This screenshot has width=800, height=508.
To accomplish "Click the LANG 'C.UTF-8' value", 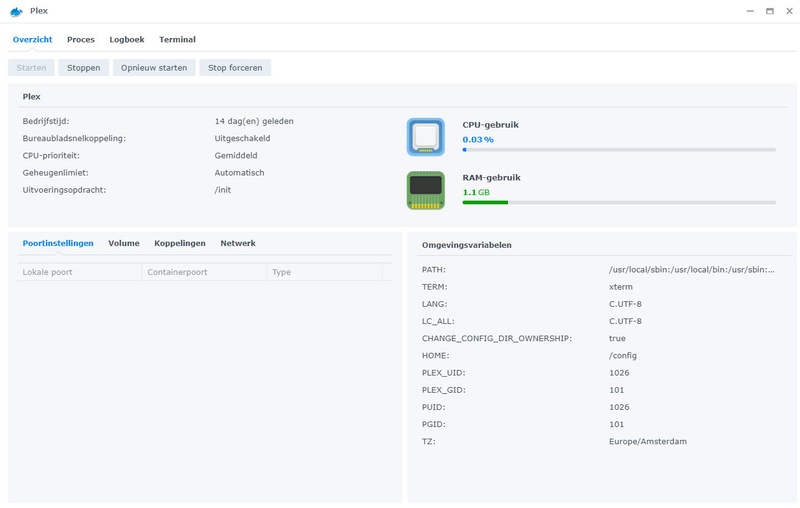I will (x=625, y=304).
